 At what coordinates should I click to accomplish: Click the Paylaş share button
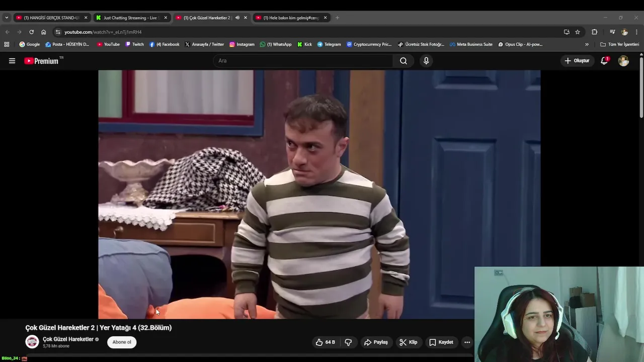376,342
